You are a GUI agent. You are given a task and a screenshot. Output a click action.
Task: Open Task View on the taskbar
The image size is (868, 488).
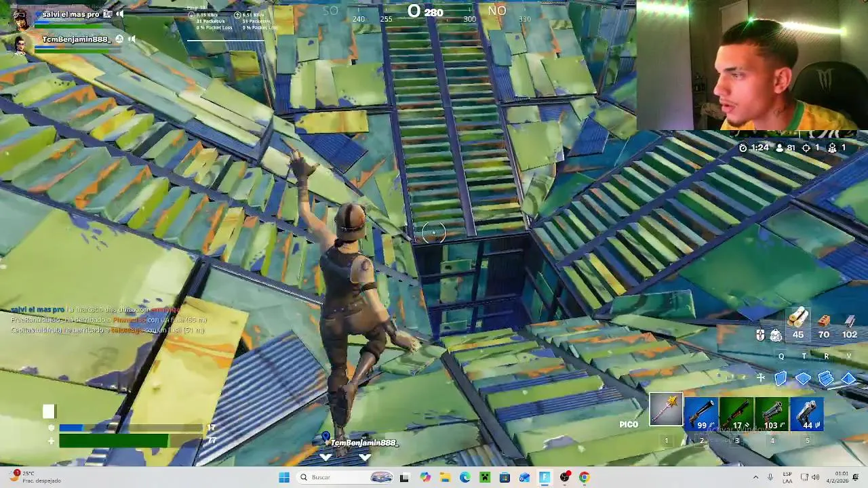405,477
